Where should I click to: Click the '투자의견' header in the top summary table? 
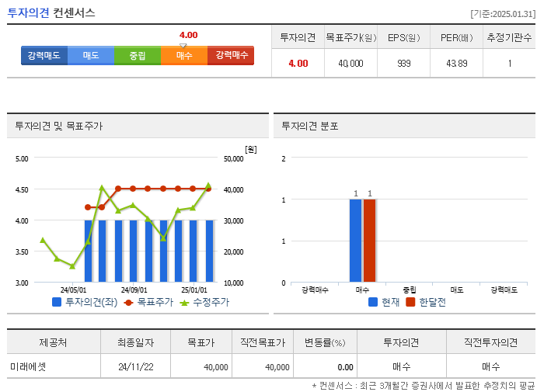[x=298, y=37]
